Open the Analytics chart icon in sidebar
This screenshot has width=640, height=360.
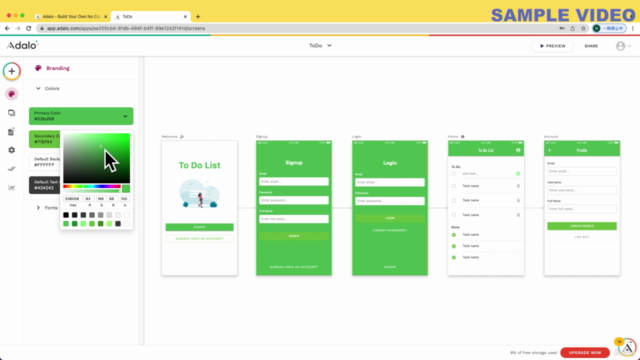tap(11, 187)
